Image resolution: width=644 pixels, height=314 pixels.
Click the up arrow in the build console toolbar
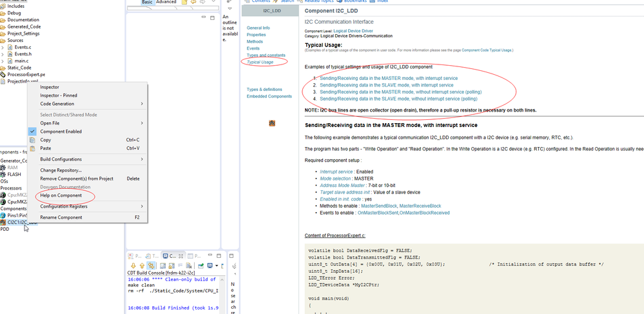[x=142, y=266]
